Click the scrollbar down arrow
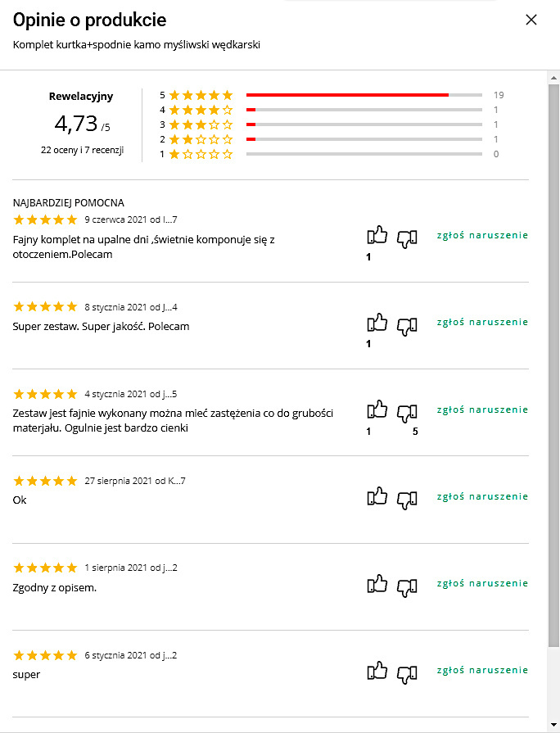Screen dimensions: 560x733 553,725
